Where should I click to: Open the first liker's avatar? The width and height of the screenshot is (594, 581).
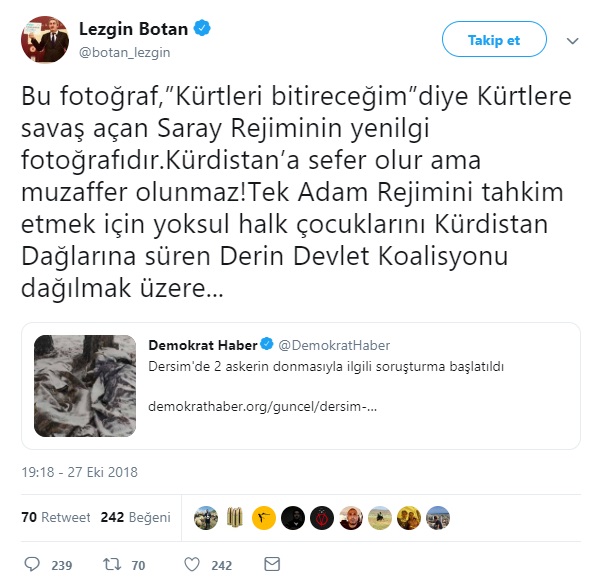tap(206, 518)
